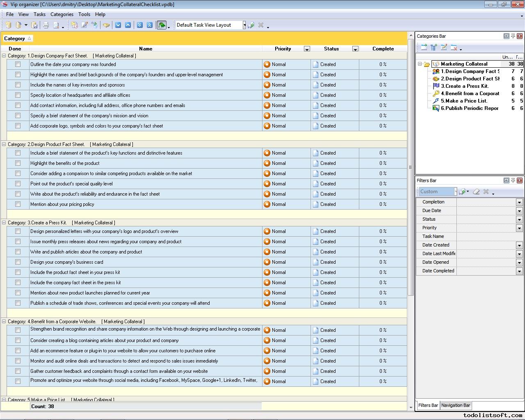Open the Default Task View Layout dropdown
525x420 pixels.
(244, 25)
